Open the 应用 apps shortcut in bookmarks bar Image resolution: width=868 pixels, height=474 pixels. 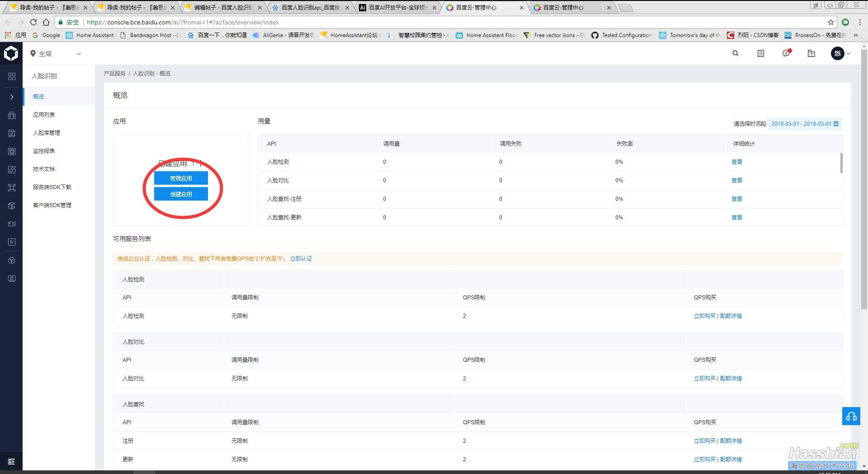[x=15, y=35]
